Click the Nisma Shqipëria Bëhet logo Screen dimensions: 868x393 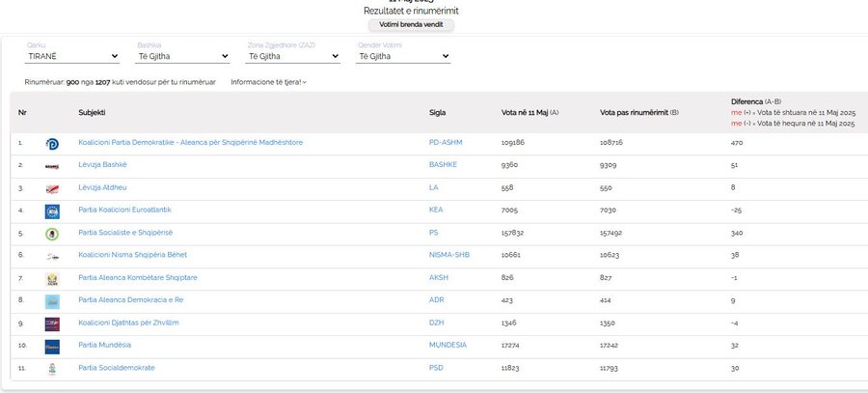[52, 257]
